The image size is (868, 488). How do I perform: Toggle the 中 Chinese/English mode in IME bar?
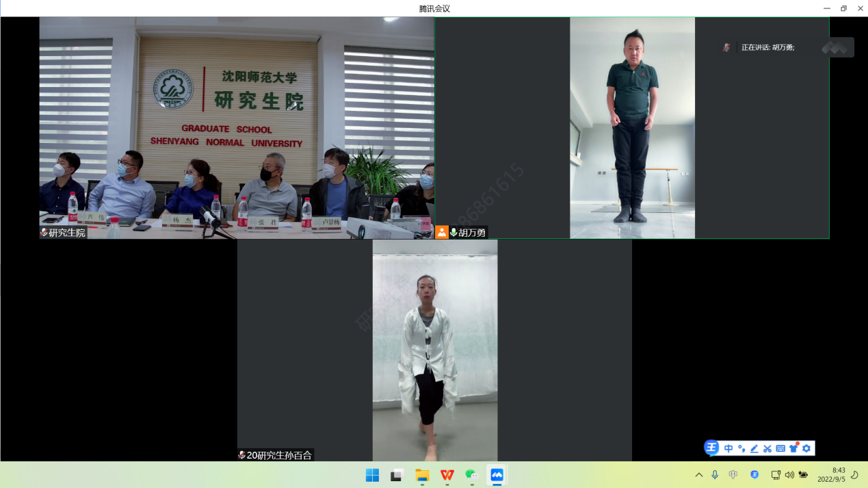[728, 448]
